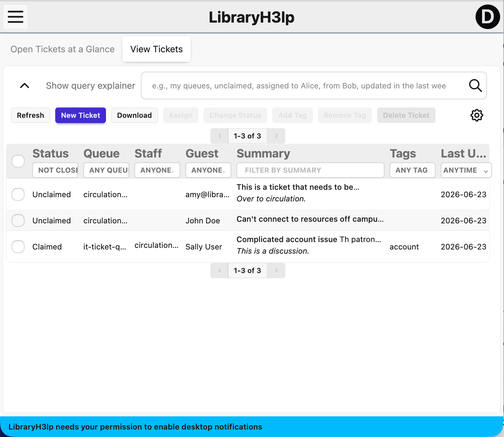504x437 pixels.
Task: Open the Status filter dropdown
Action: (x=55, y=170)
